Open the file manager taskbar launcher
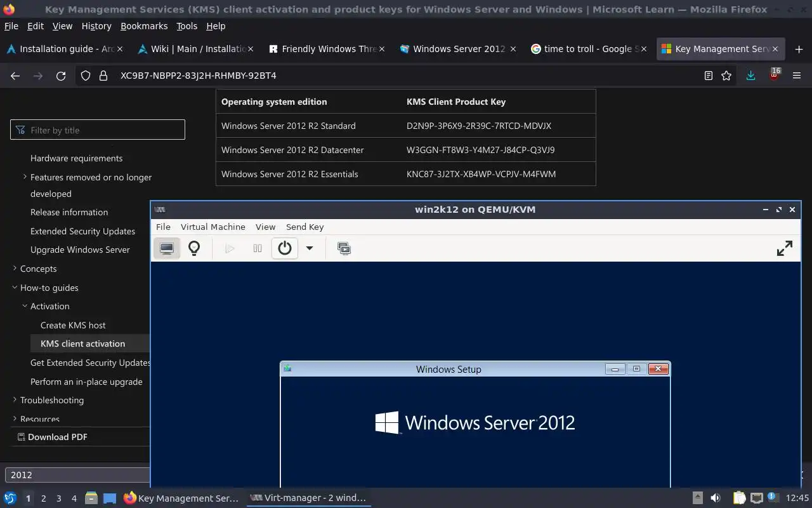812x508 pixels. pos(91,498)
